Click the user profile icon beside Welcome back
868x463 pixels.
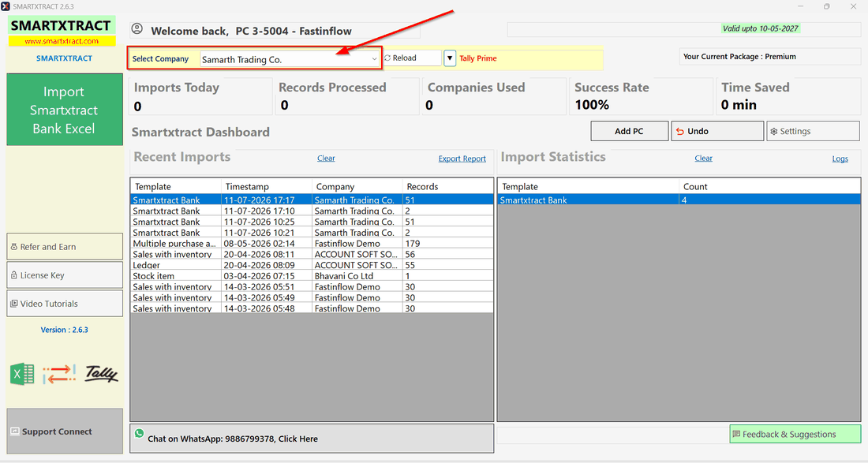tap(137, 28)
